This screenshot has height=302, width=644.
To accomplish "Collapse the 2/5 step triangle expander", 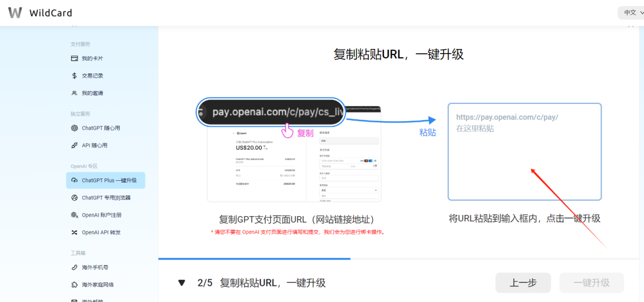I will 181,283.
